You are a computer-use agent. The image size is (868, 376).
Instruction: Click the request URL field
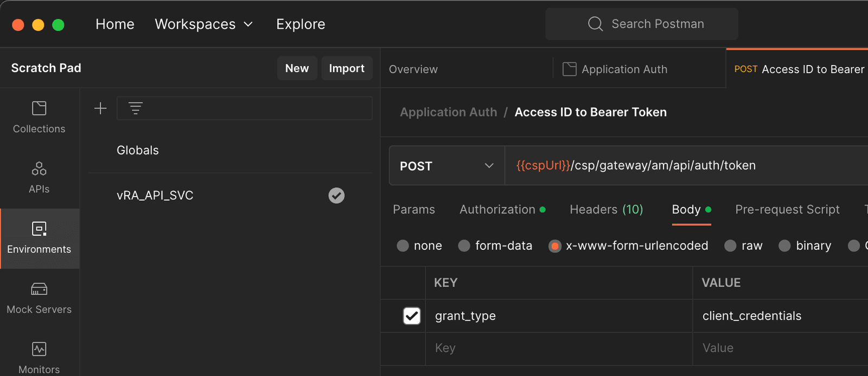point(686,166)
